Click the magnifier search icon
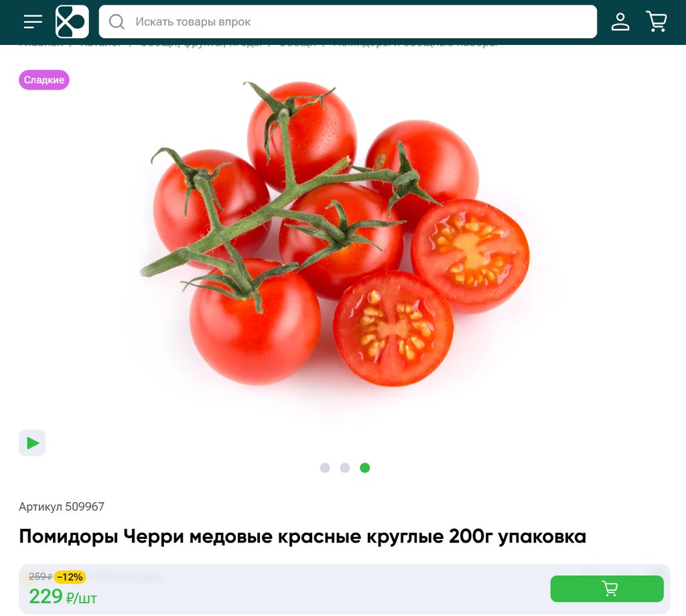Screen dimensions: 686x616 pos(117,21)
